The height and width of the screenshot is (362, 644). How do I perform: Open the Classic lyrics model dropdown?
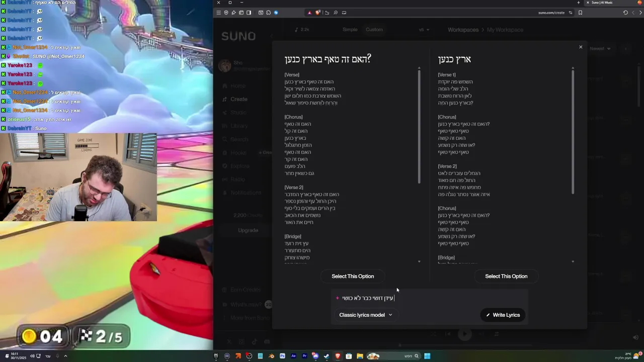[x=366, y=315]
